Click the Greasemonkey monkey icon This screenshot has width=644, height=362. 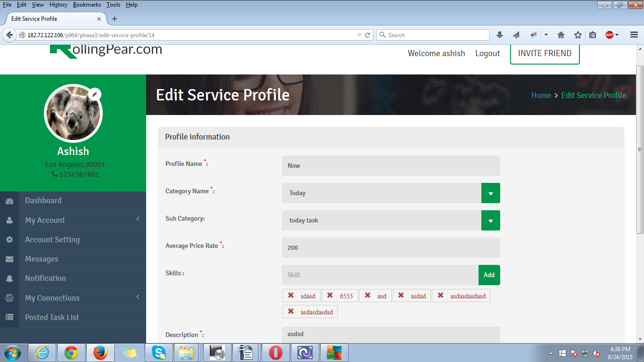(534, 35)
